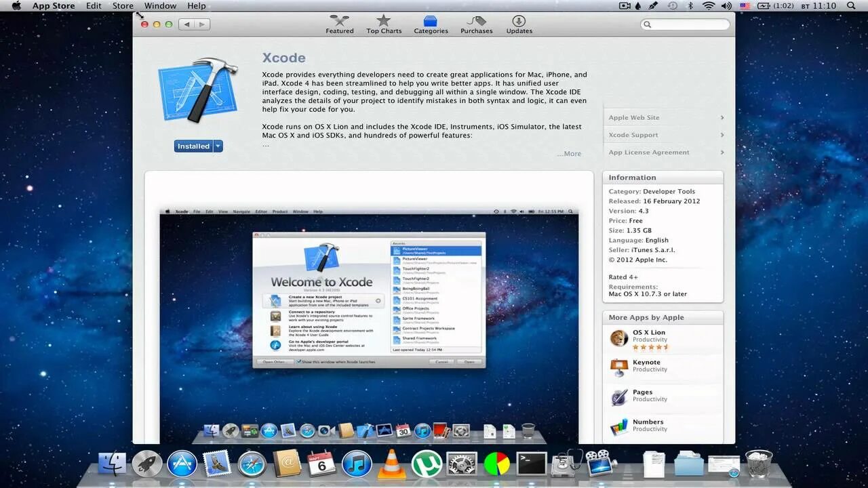Open Finder from the Dock
This screenshot has width=868, height=488.
(x=112, y=464)
